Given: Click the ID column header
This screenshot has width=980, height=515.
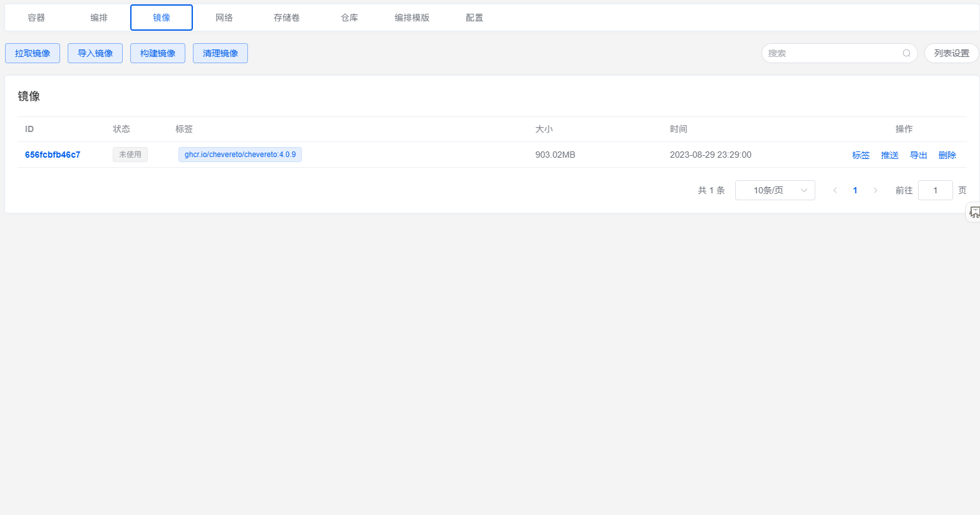Looking at the screenshot, I should [x=29, y=129].
